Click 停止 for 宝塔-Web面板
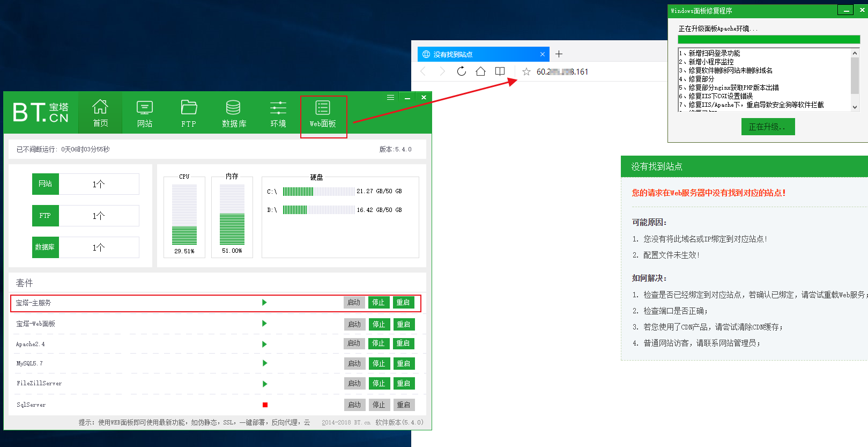 [379, 324]
